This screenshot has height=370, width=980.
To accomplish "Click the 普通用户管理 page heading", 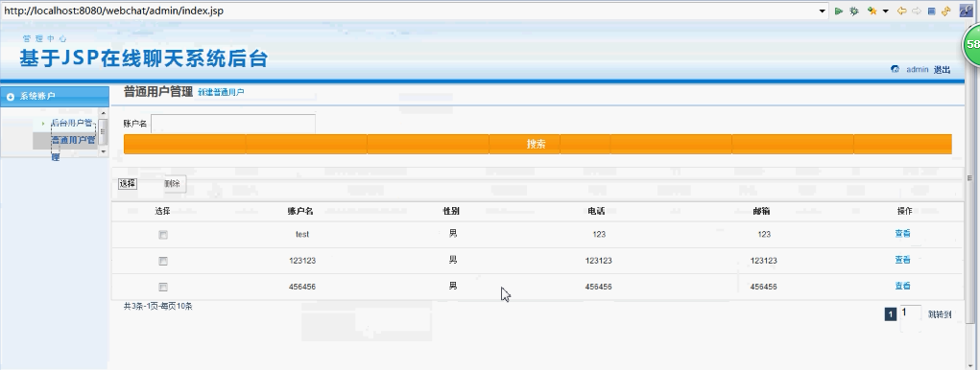I will 158,92.
